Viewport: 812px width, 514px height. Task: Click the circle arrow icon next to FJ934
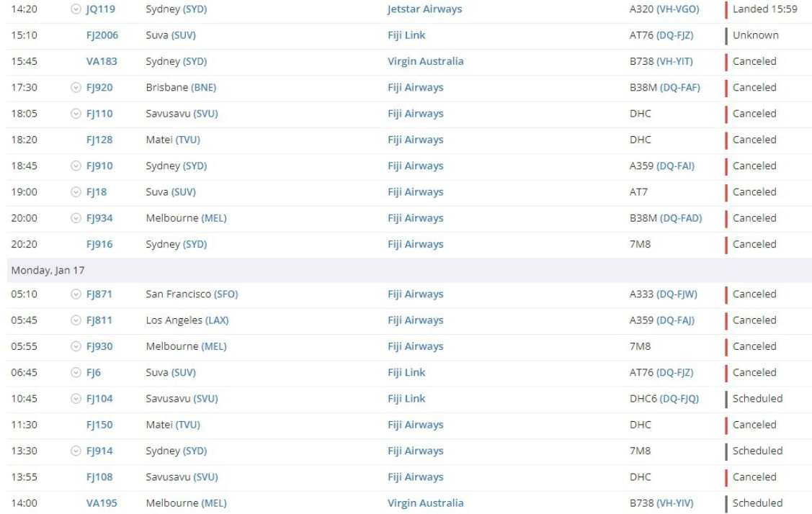click(x=76, y=218)
